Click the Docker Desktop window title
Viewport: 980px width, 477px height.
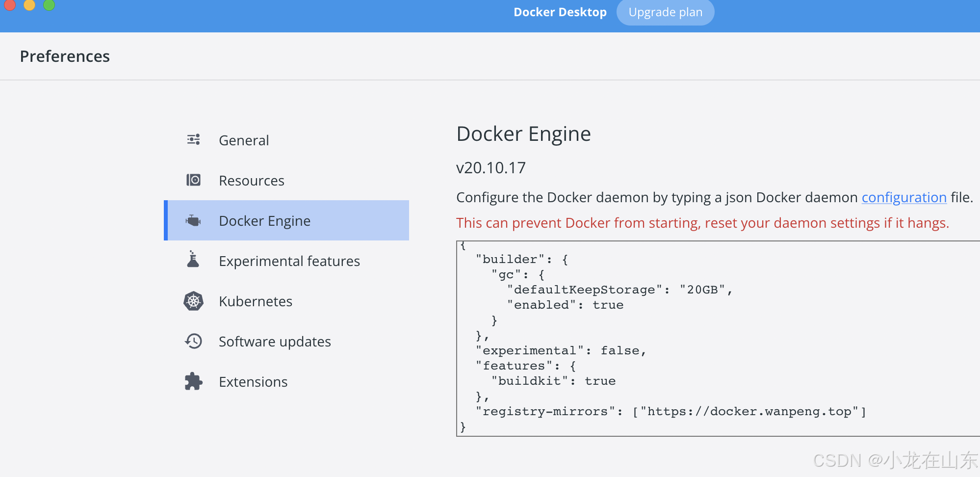pyautogui.click(x=560, y=12)
